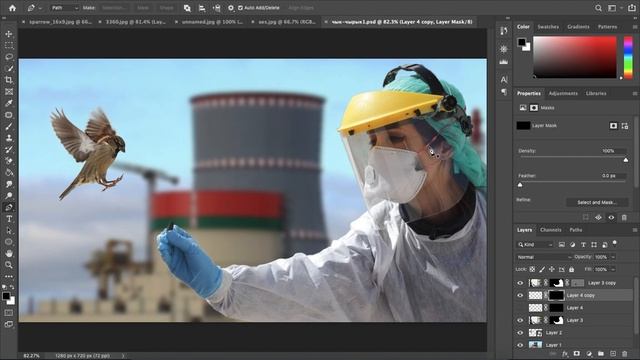Select the Clone Stamp tool
The width and height of the screenshot is (640, 360).
(x=9, y=138)
